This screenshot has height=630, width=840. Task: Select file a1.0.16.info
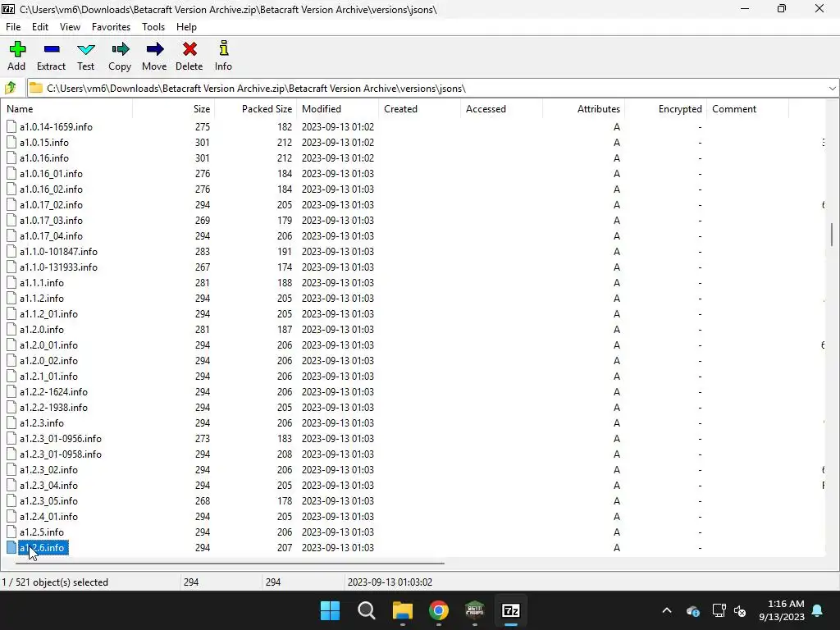44,158
